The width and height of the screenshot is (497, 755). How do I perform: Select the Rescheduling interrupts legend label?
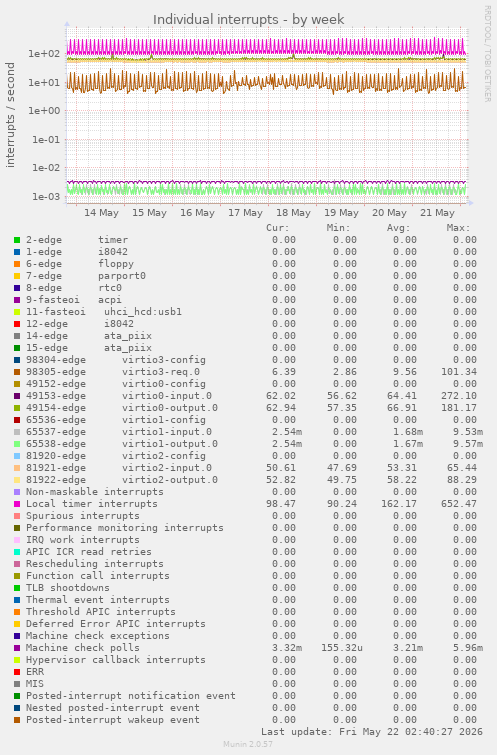(x=95, y=564)
